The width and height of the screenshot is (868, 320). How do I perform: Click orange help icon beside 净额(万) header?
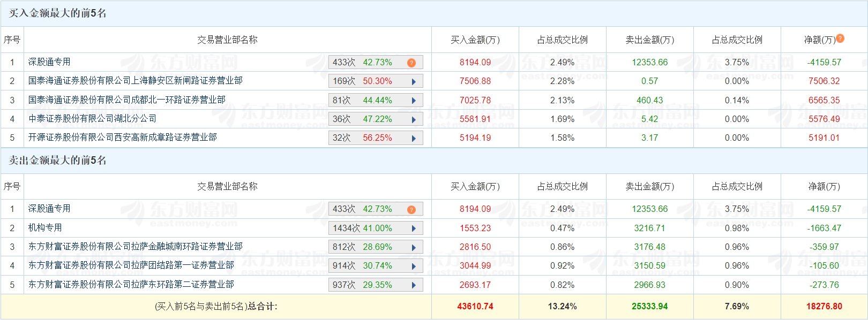pyautogui.click(x=840, y=38)
